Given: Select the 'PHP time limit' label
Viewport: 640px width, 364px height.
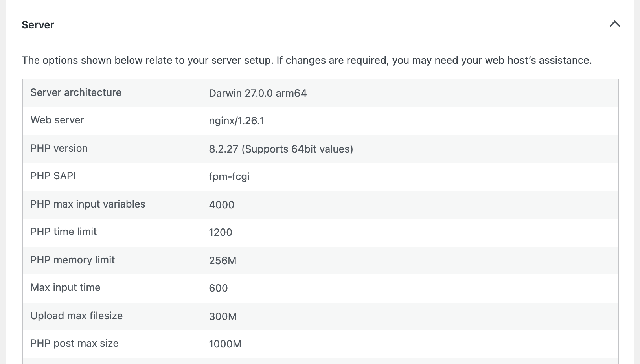Looking at the screenshot, I should (64, 232).
